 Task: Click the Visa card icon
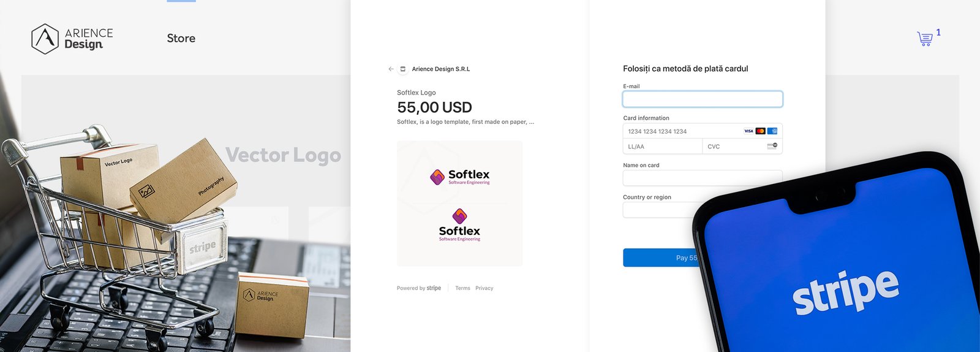click(748, 131)
